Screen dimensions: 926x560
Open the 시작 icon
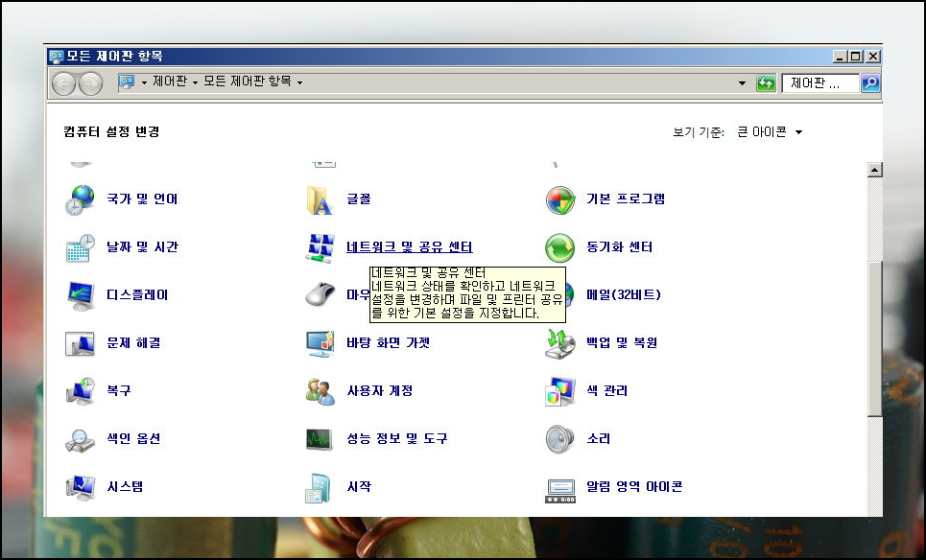tap(320, 487)
